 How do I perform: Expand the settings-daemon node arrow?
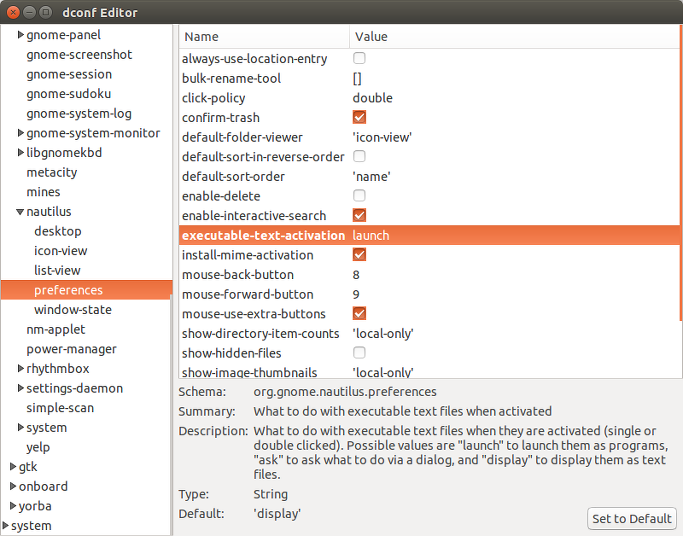pos(20,388)
